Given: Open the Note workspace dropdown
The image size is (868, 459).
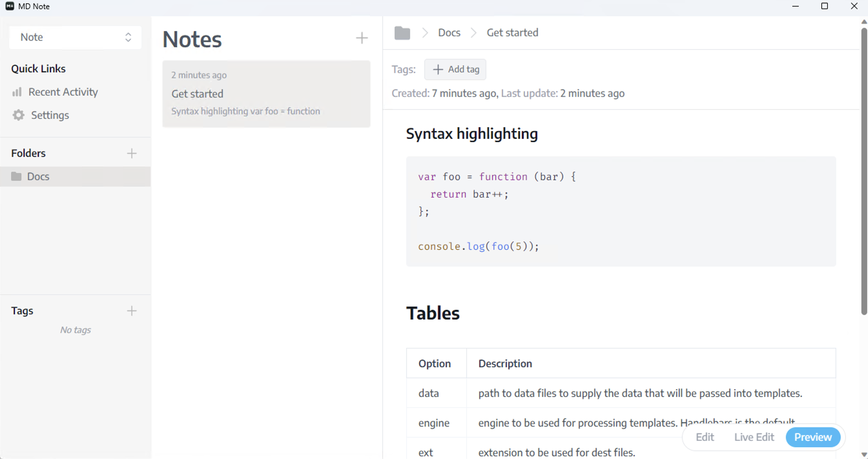Looking at the screenshot, I should pos(75,37).
